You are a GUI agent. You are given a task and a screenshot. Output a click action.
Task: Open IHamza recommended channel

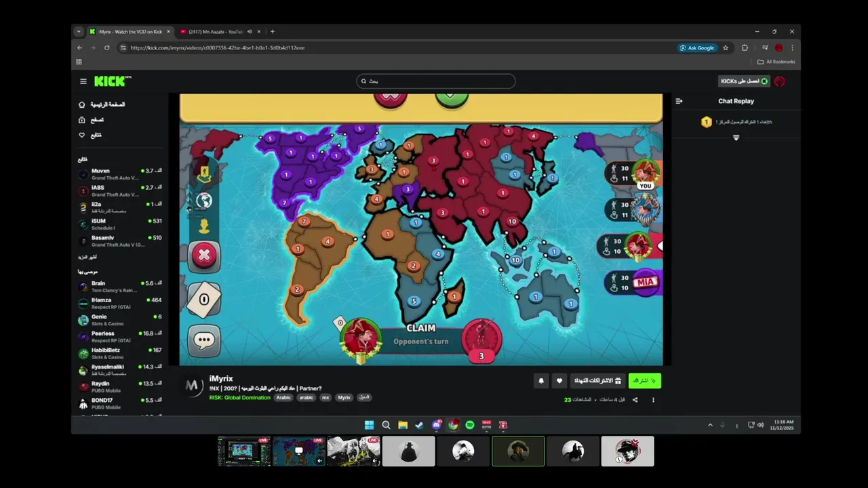(120, 304)
